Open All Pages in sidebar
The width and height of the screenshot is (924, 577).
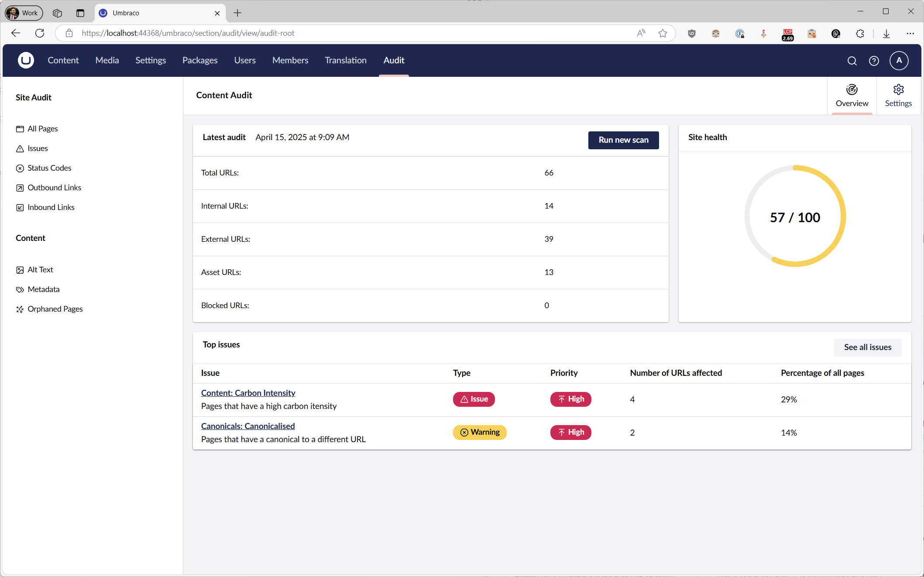[42, 129]
